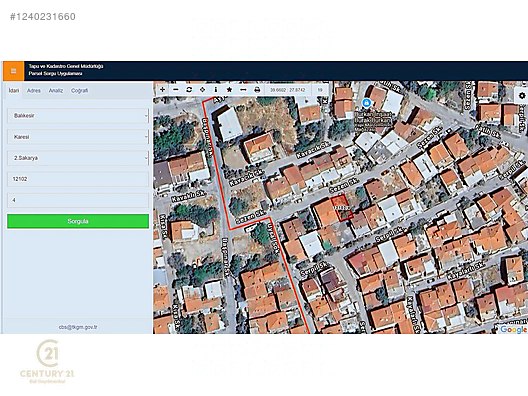Zoom out with the minus icon

coord(175,90)
